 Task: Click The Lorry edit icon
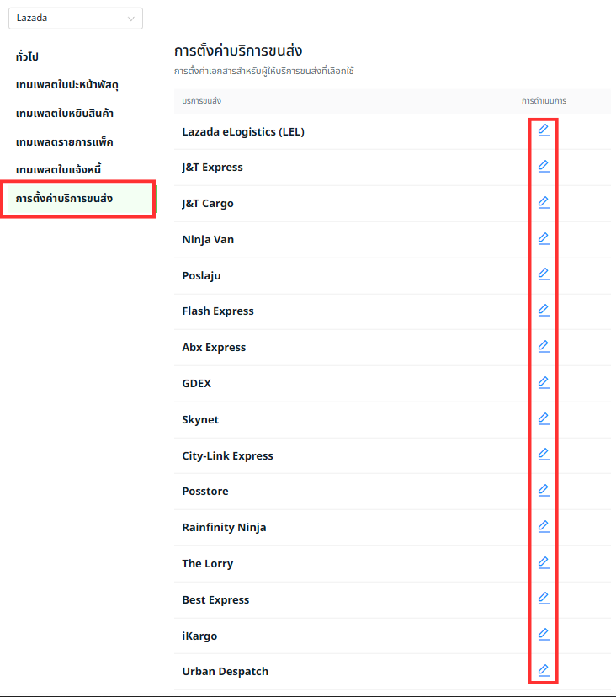point(544,563)
